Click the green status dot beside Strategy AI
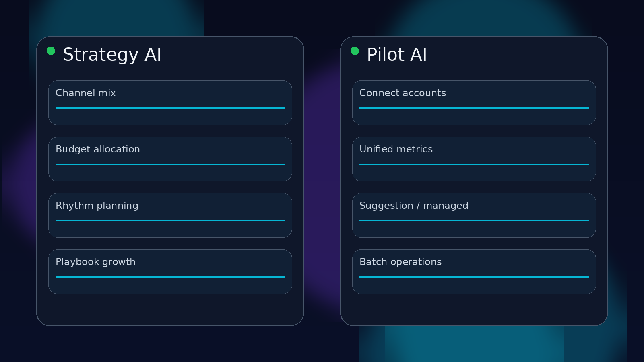 [x=51, y=51]
